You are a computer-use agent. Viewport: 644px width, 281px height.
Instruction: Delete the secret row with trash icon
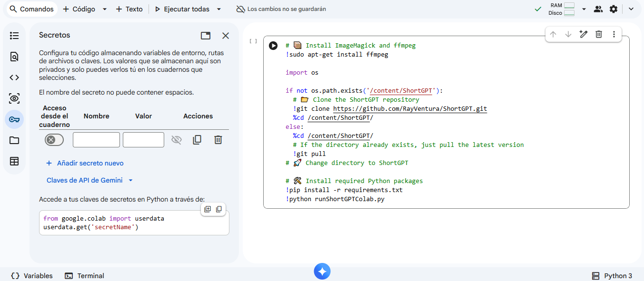(x=218, y=140)
